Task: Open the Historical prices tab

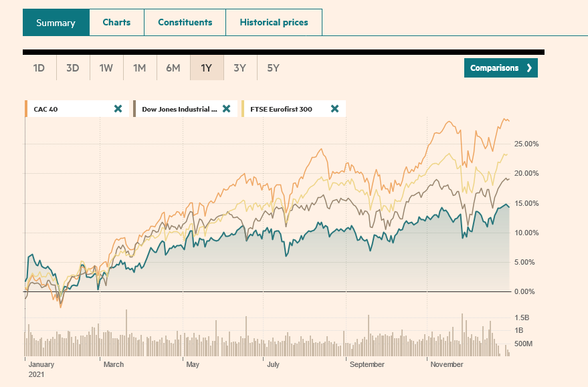Action: click(x=274, y=22)
